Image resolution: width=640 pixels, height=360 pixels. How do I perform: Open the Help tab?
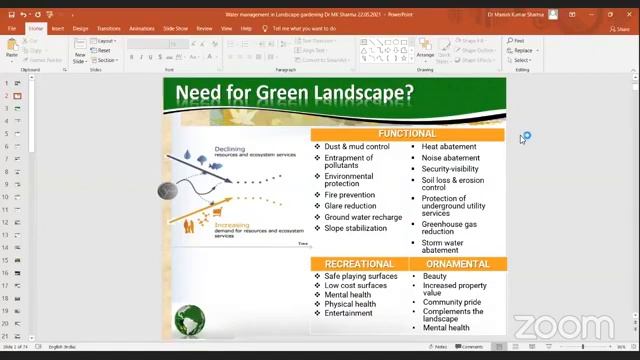(246, 29)
